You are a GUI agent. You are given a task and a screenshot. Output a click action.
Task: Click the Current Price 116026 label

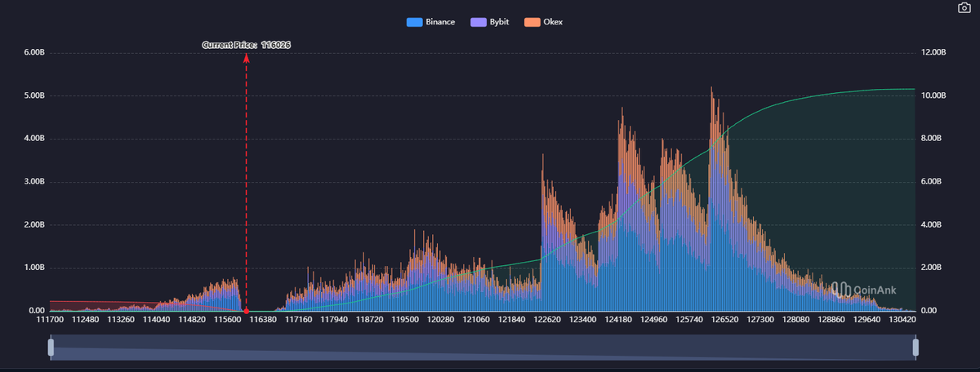pos(247,45)
